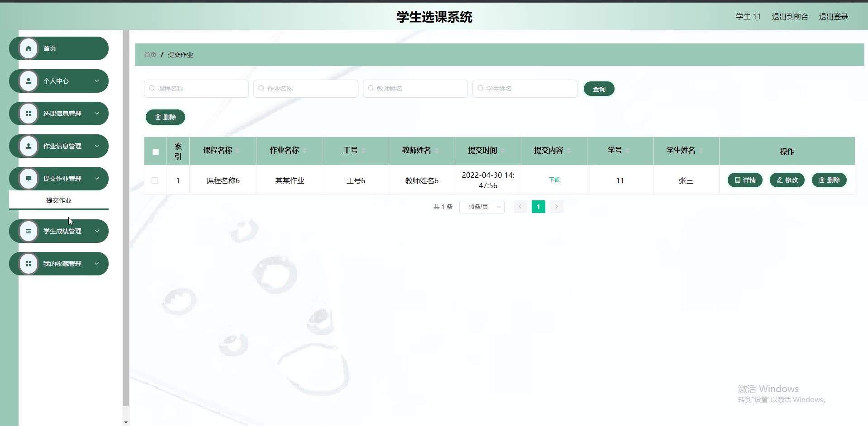The height and width of the screenshot is (426, 868).
Task: Go to the previous page arrow
Action: pos(520,207)
